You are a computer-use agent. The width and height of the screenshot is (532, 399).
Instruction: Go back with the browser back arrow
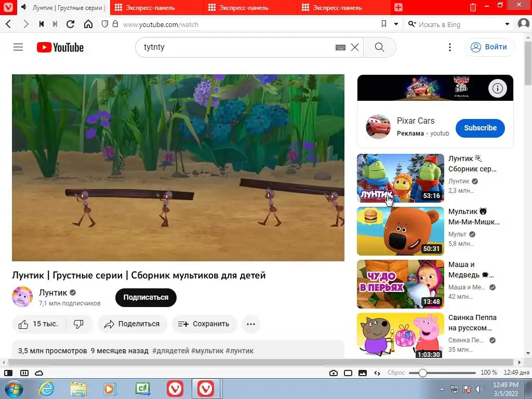point(8,24)
